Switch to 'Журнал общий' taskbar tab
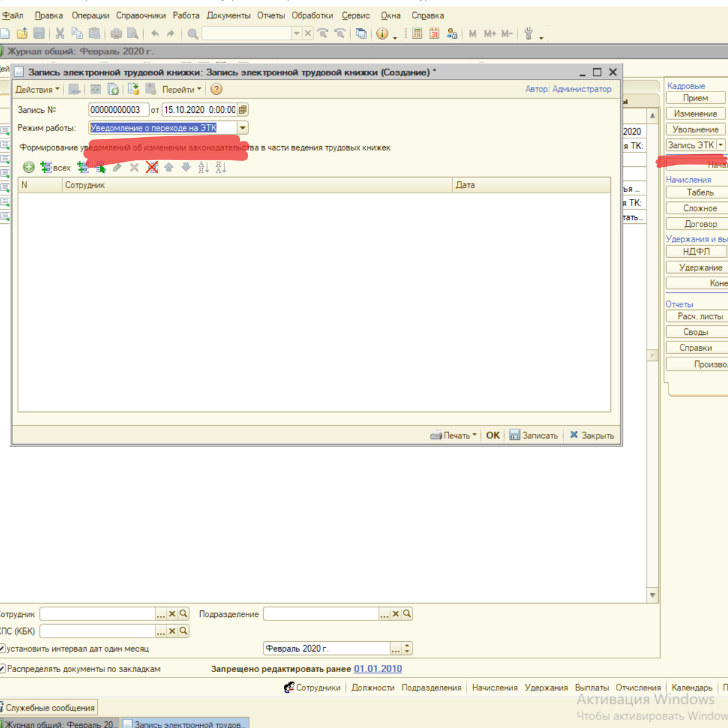 pyautogui.click(x=59, y=724)
